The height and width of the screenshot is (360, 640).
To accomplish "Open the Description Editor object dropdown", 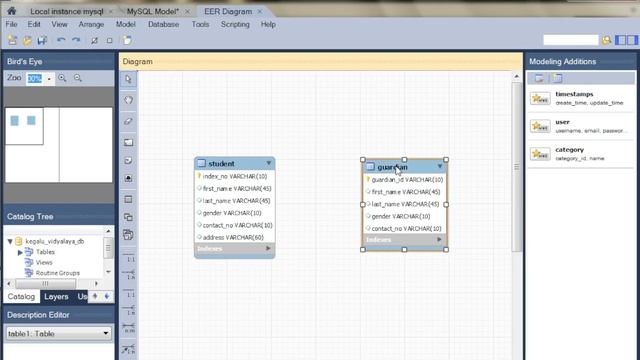I will pyautogui.click(x=105, y=333).
